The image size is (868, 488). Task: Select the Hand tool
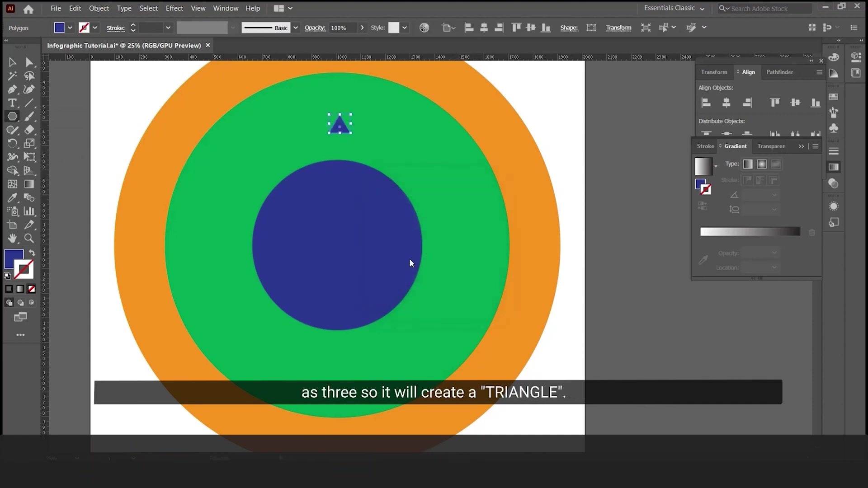12,238
